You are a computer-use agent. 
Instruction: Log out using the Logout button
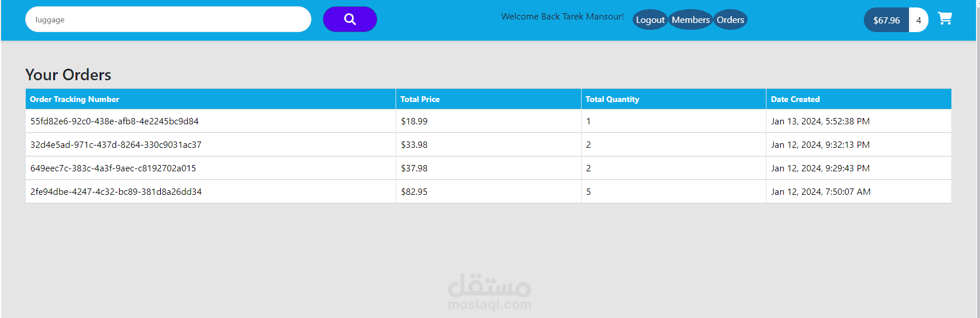(x=650, y=20)
